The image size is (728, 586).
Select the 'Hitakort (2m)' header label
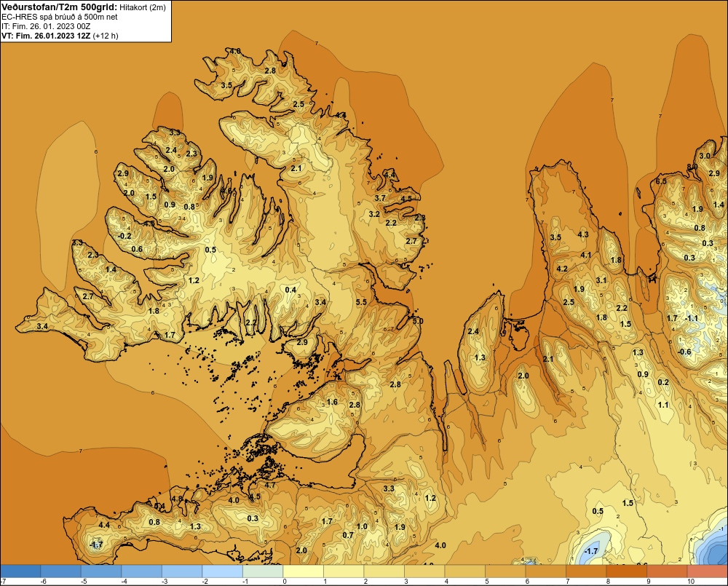(x=143, y=7)
